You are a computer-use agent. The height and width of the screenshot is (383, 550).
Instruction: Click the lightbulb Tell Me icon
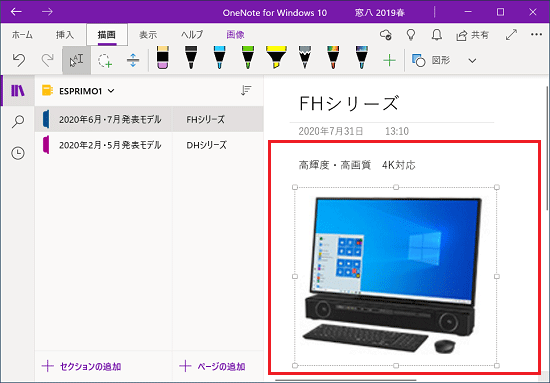[411, 35]
